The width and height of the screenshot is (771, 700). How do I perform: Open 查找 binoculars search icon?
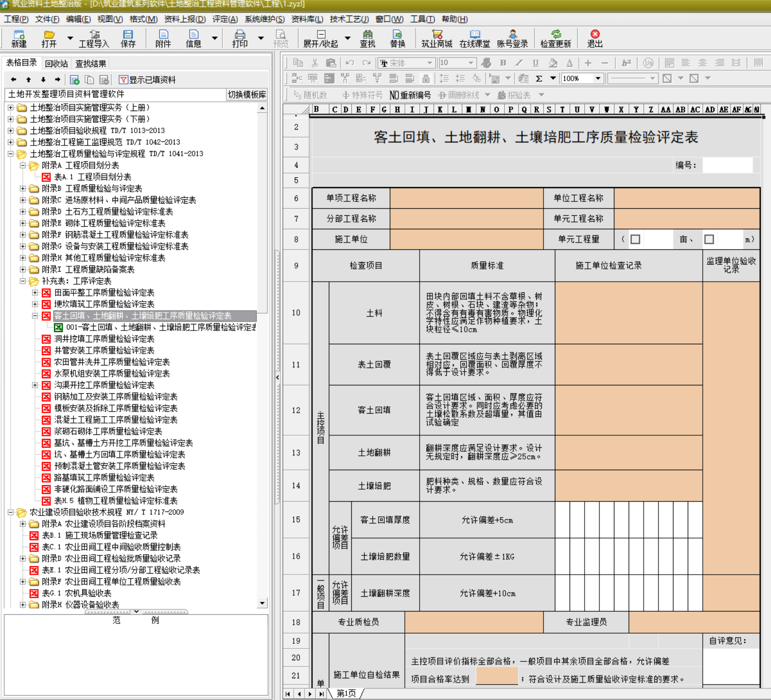pyautogui.click(x=368, y=39)
